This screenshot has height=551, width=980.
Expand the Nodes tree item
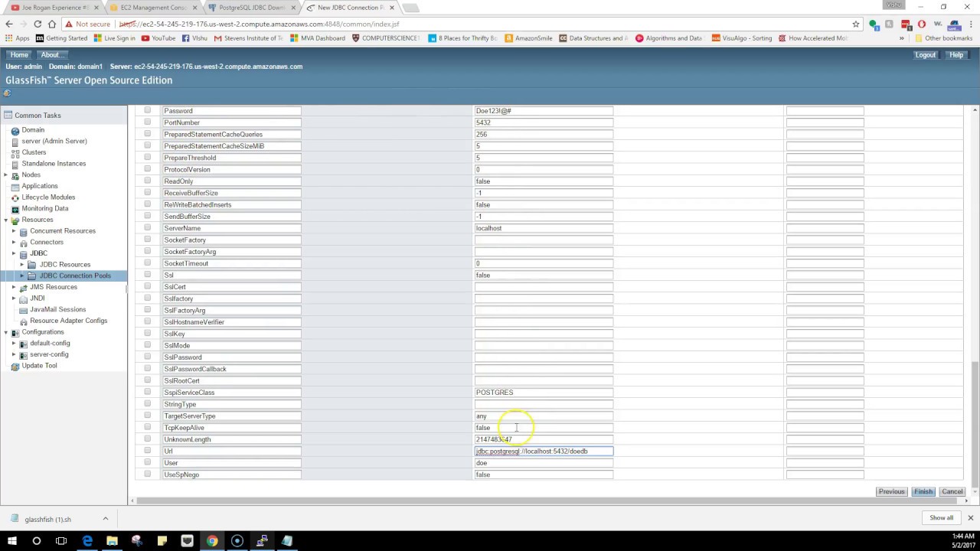point(6,175)
